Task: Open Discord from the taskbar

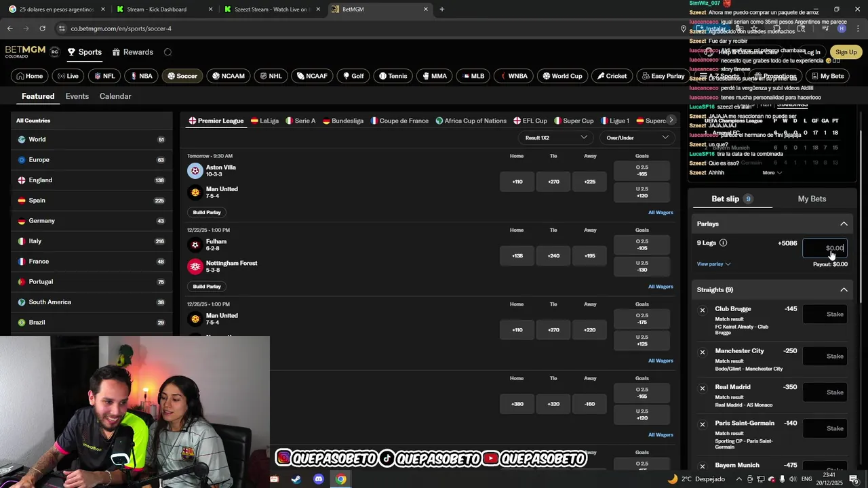Action: [319, 479]
